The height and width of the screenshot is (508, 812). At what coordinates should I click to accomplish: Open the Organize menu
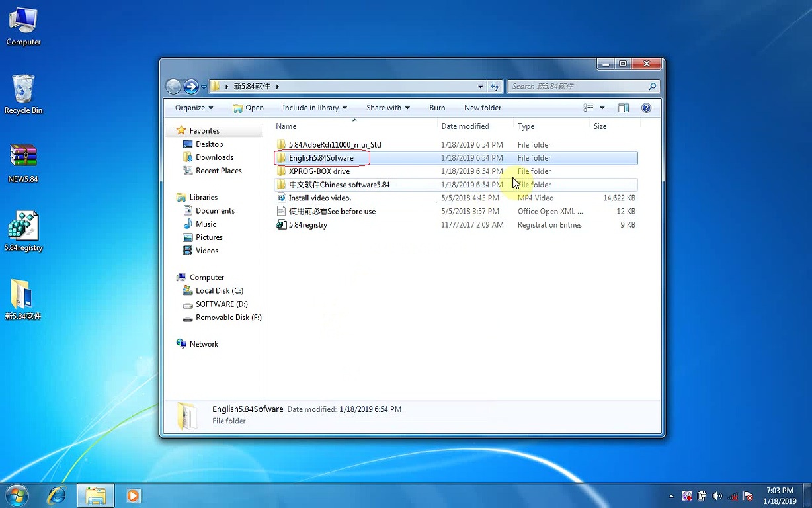click(x=194, y=108)
